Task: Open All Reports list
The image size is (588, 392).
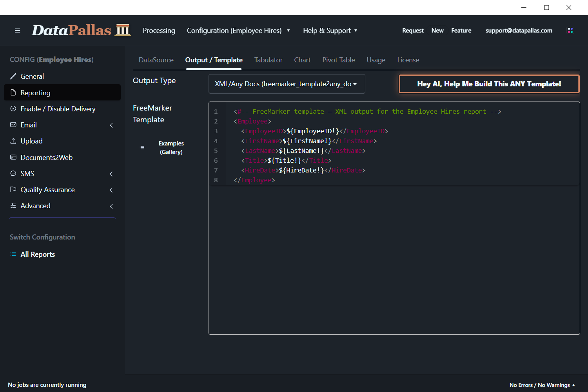Action: pos(62,254)
